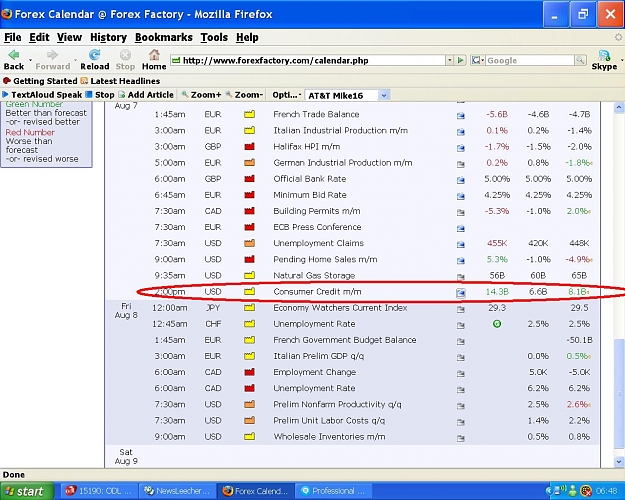This screenshot has height=500, width=625.
Task: Open the Help menu
Action: tap(247, 37)
